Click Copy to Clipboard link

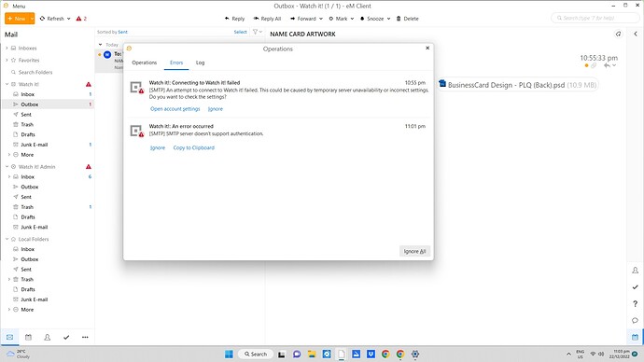tap(193, 147)
